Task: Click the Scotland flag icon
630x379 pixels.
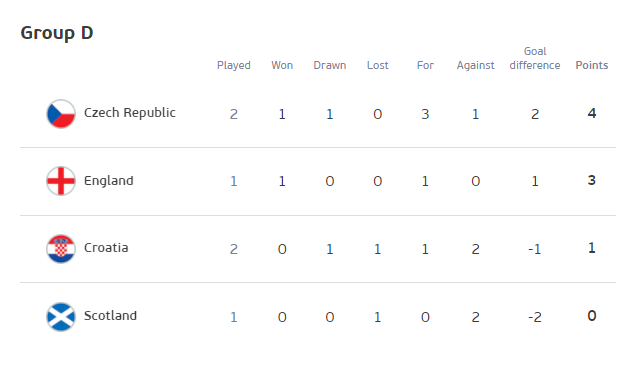Action: tap(61, 317)
